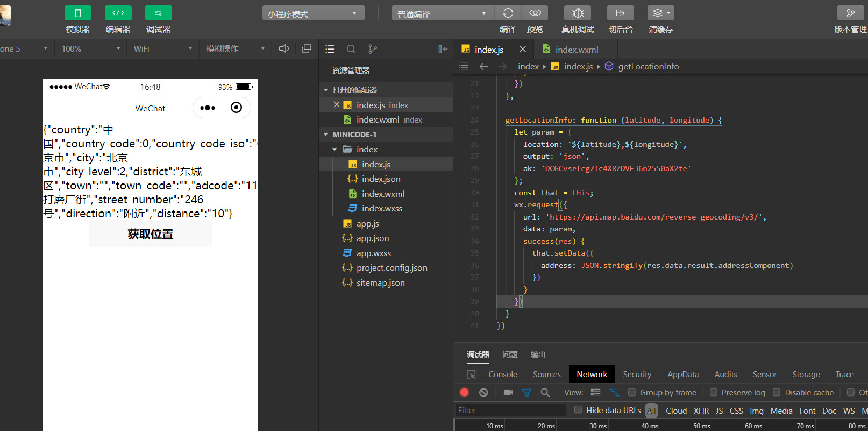
Task: Show the file explorer list icon
Action: [x=330, y=49]
